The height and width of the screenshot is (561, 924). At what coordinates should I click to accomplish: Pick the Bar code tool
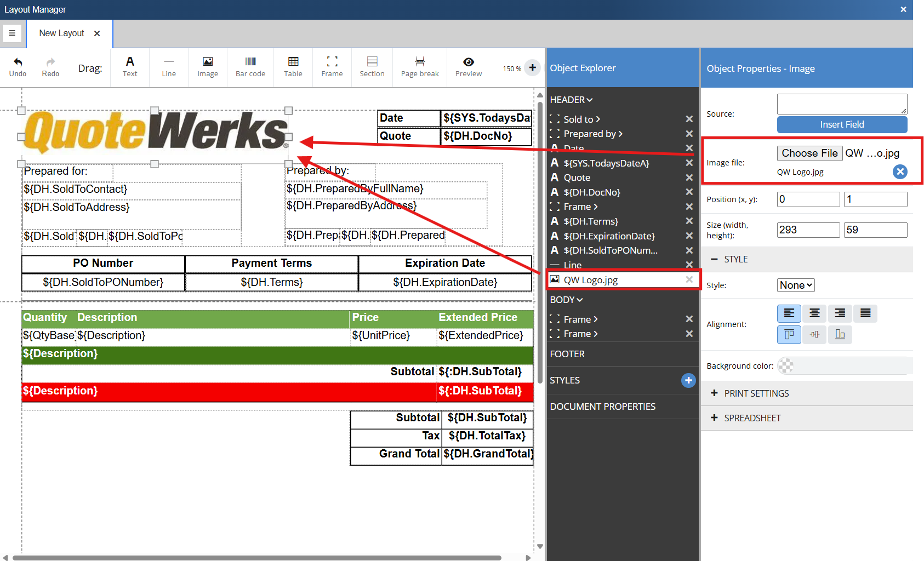(250, 67)
